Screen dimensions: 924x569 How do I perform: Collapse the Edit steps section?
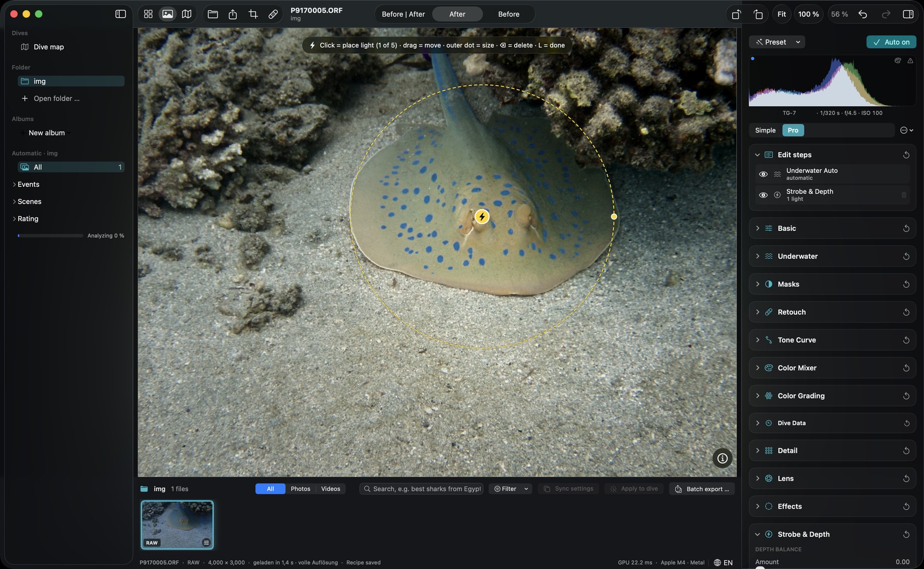tap(757, 155)
